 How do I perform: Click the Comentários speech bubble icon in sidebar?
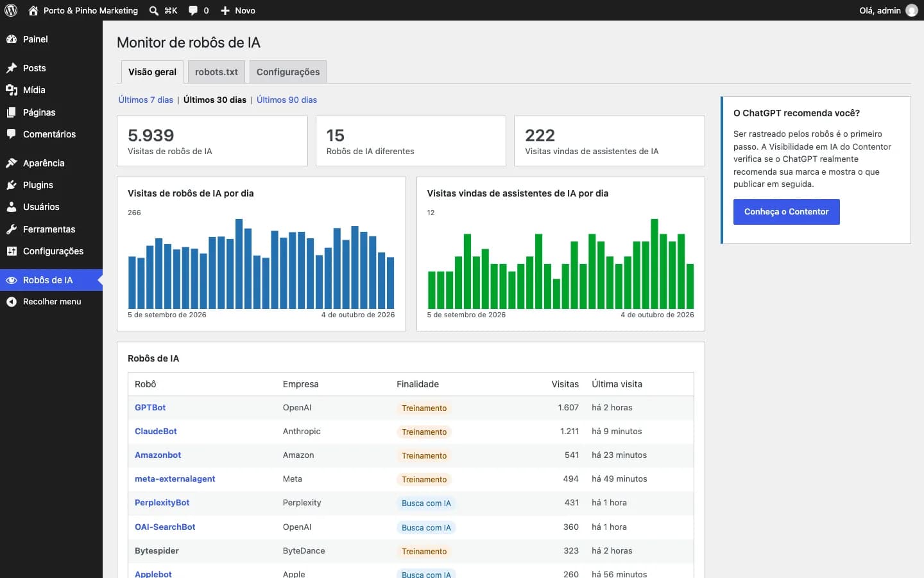coord(12,134)
